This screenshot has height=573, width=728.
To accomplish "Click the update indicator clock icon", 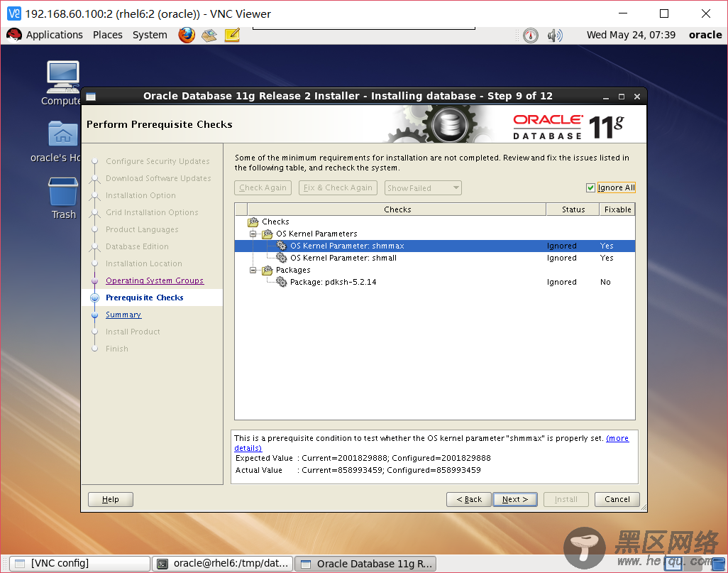I will 531,36.
